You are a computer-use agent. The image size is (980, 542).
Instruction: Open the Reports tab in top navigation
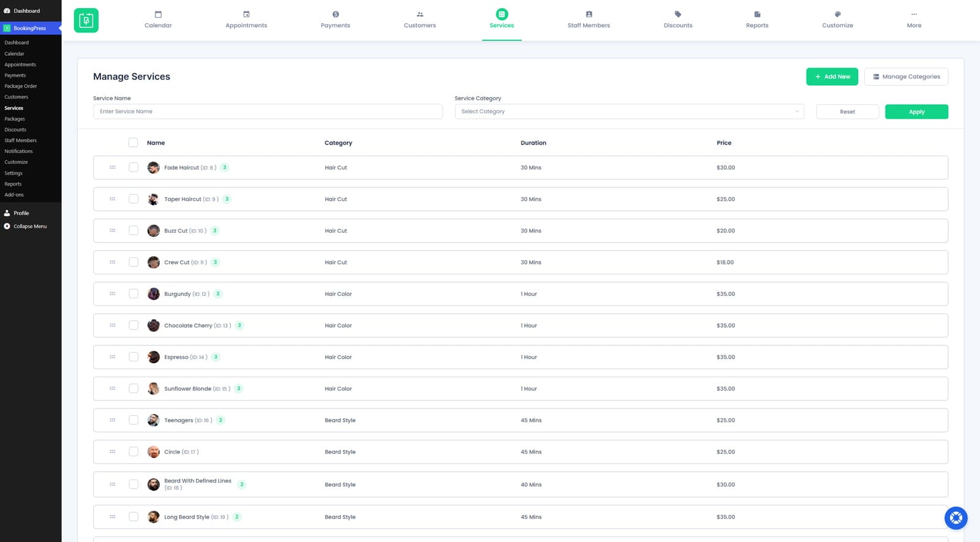(x=757, y=20)
